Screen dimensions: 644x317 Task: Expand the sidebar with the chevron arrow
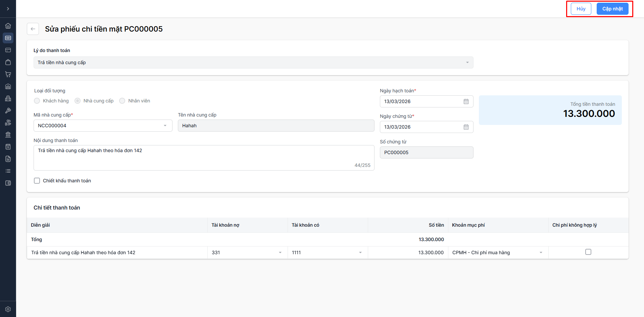[8, 9]
